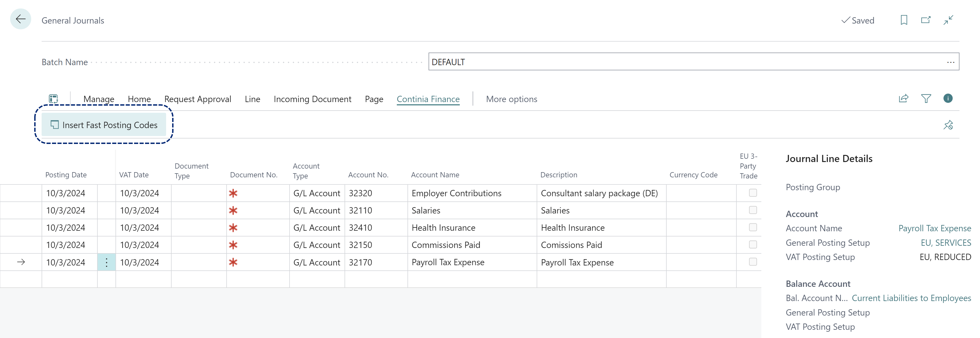Toggle the filter pane icon
The width and height of the screenshot is (980, 338).
click(926, 99)
